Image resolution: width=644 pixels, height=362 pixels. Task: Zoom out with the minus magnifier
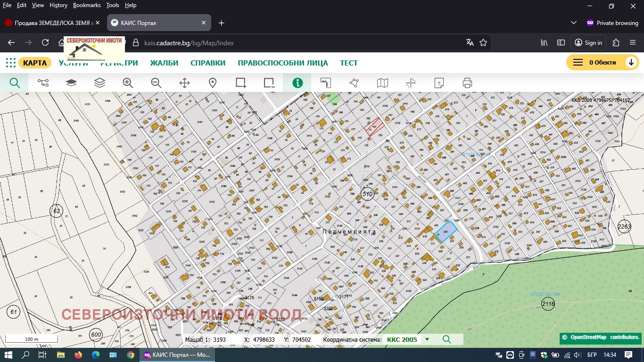(156, 83)
